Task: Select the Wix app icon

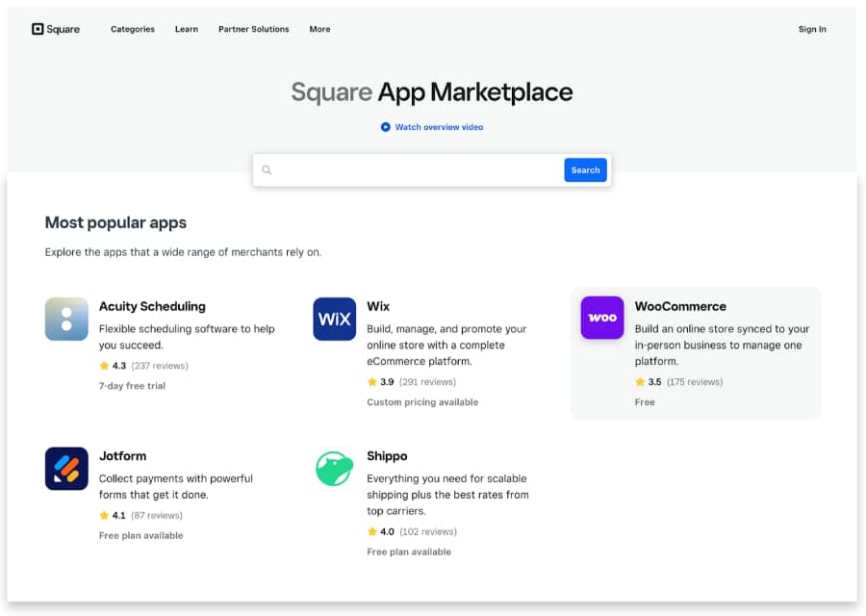Action: 334,319
